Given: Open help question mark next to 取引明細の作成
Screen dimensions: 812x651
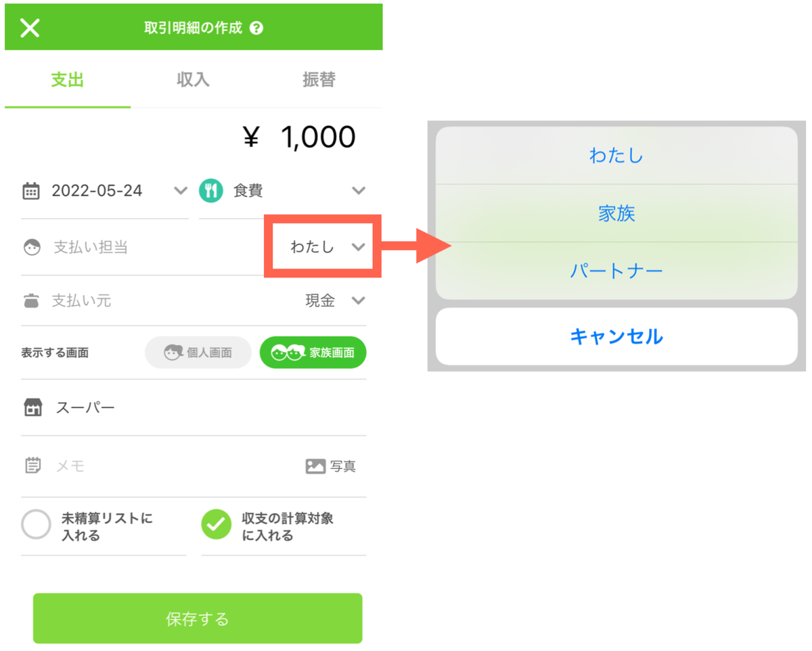Looking at the screenshot, I should click(x=256, y=28).
